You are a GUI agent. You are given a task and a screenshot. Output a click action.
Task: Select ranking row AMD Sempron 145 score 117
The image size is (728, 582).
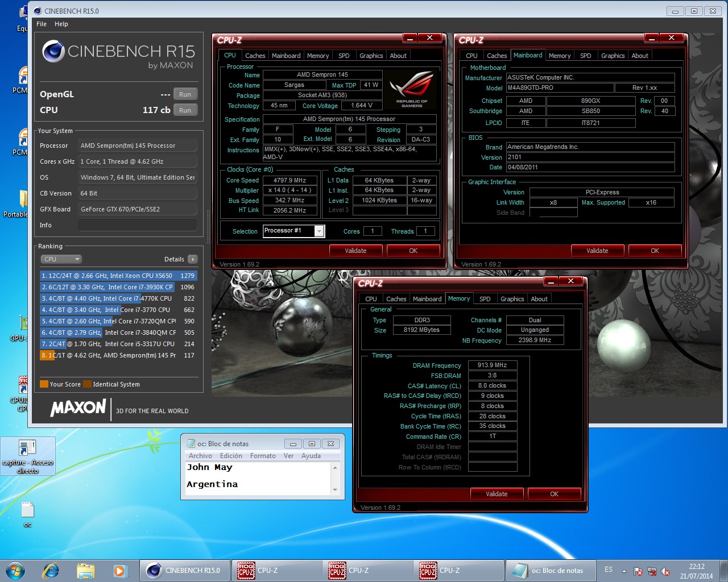tap(118, 355)
